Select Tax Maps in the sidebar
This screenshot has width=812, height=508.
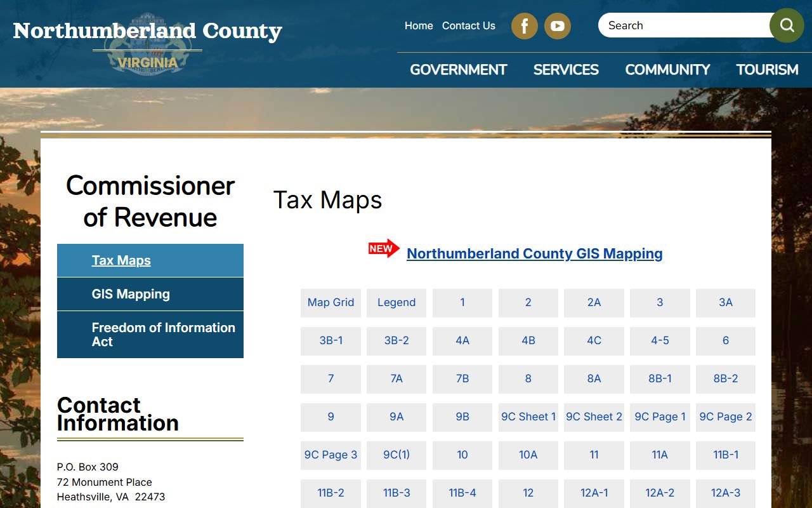(150, 260)
